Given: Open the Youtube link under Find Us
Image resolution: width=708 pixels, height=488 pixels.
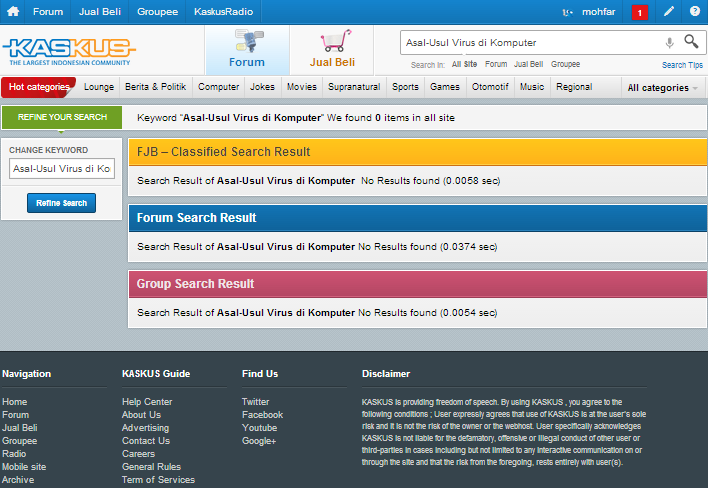Looking at the screenshot, I should 259,428.
